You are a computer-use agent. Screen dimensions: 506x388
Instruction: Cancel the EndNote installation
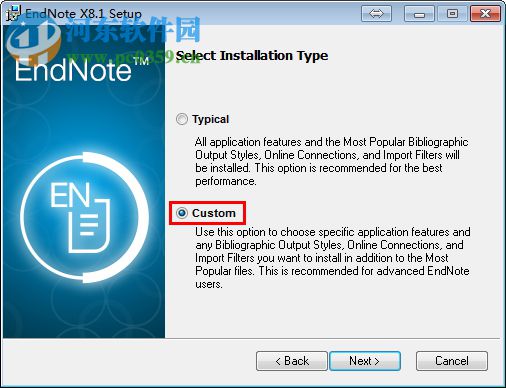pos(452,361)
